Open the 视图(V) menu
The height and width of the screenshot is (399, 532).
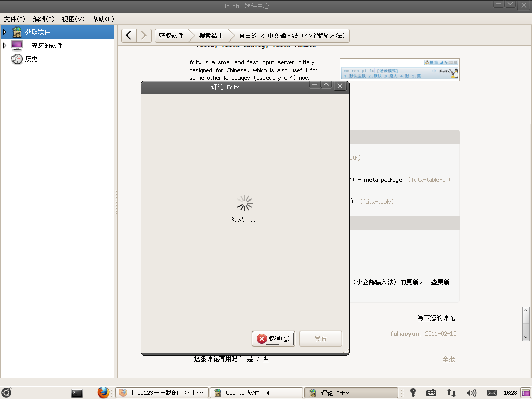(x=73, y=19)
